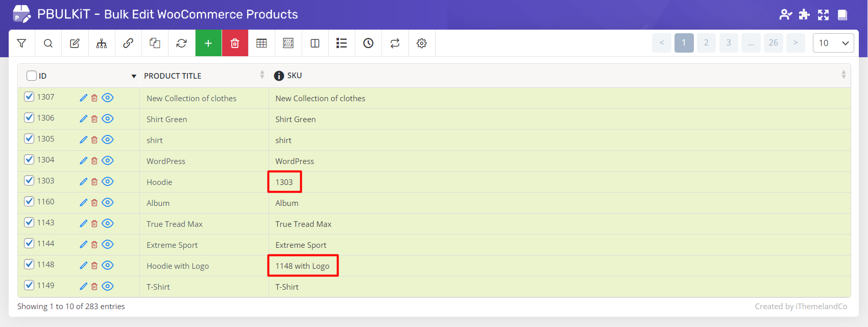This screenshot has width=868, height=327.
Task: View product 1306 using the eye icon
Action: tap(107, 119)
